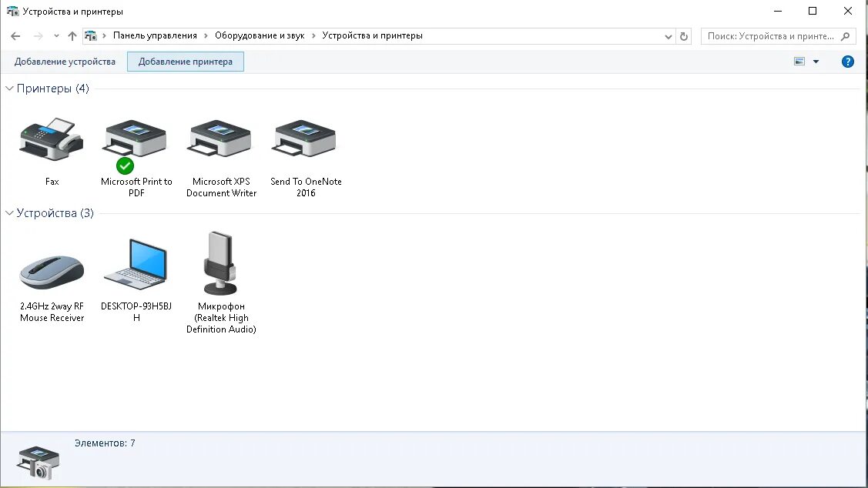The height and width of the screenshot is (488, 868).
Task: Open the address bar history dropdown
Action: [669, 36]
